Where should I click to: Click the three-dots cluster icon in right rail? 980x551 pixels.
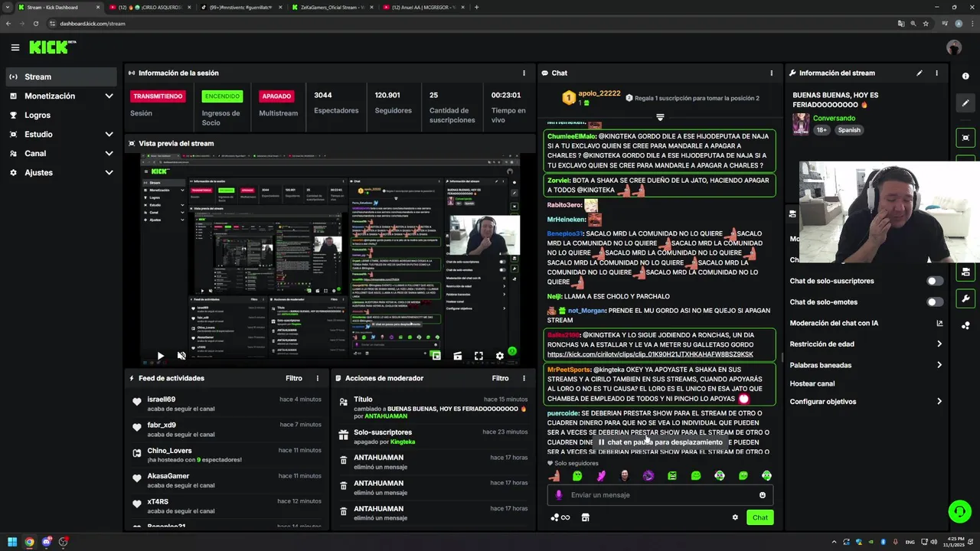(965, 325)
